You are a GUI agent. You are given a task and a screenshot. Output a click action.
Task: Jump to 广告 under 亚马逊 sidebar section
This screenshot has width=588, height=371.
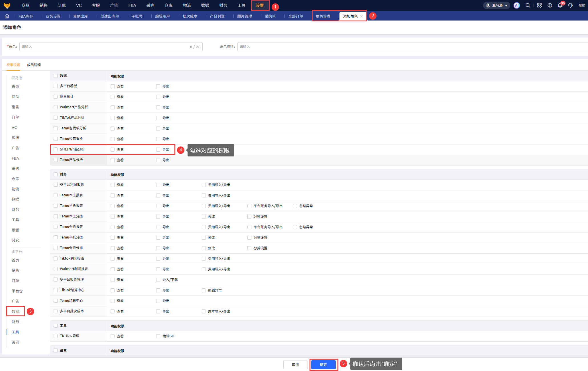tap(15, 148)
